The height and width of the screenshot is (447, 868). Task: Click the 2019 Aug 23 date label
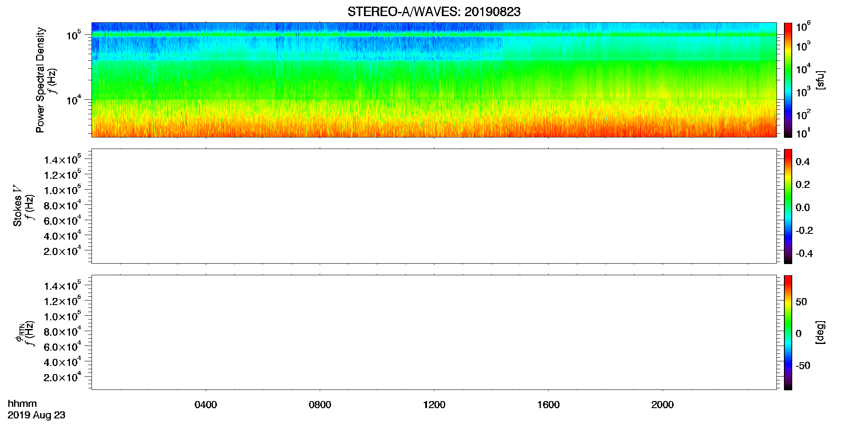[36, 415]
